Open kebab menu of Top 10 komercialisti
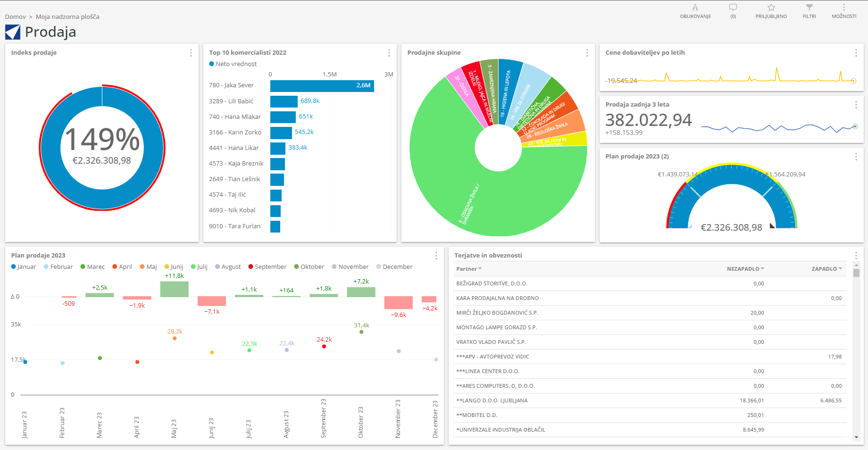868x450 pixels. tap(389, 53)
